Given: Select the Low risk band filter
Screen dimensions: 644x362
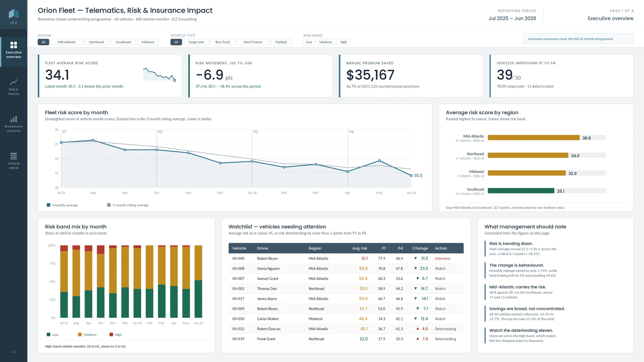Looking at the screenshot, I should coord(309,42).
